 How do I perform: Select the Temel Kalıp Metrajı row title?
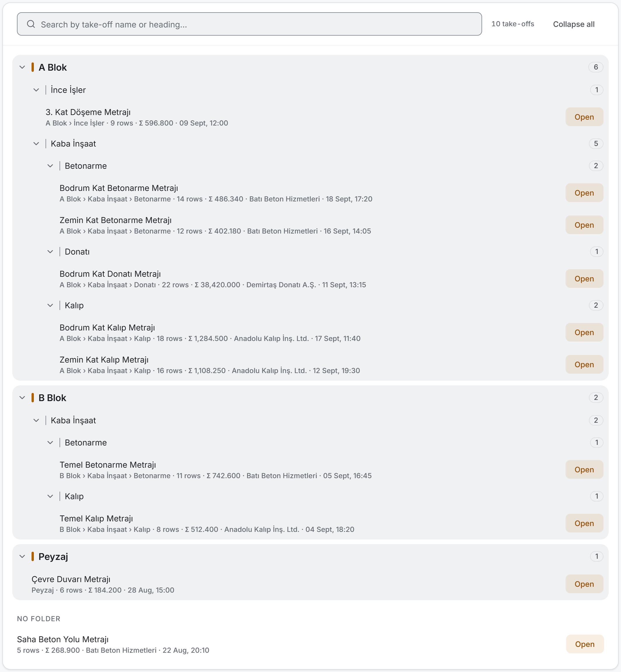point(96,518)
